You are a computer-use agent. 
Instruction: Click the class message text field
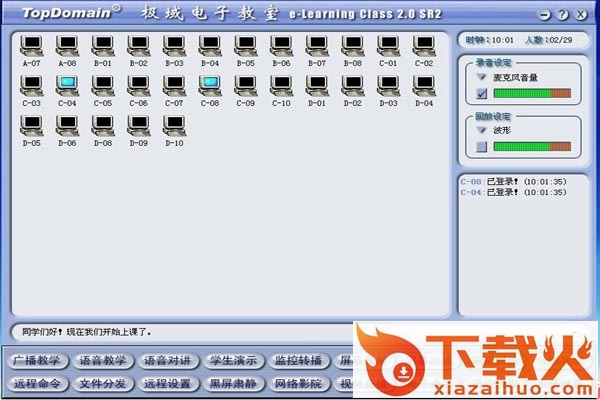[x=180, y=331]
